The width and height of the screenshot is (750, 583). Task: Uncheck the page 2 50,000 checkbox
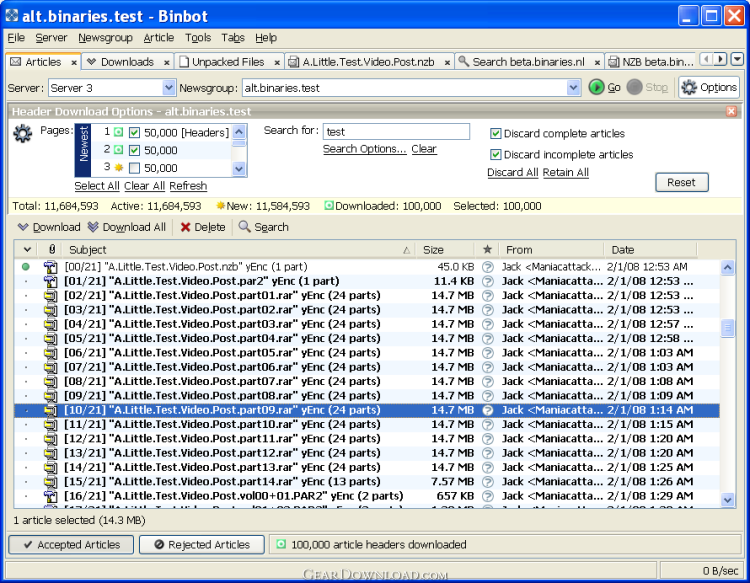coord(134,150)
